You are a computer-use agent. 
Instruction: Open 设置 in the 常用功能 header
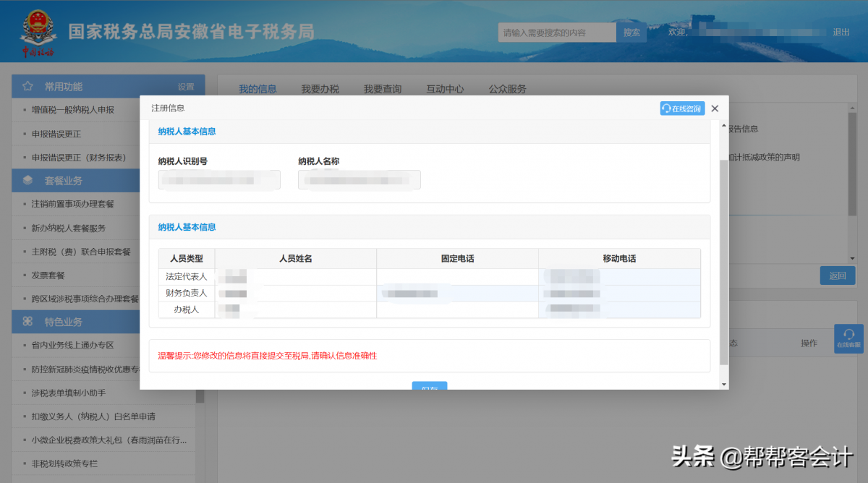pyautogui.click(x=186, y=87)
